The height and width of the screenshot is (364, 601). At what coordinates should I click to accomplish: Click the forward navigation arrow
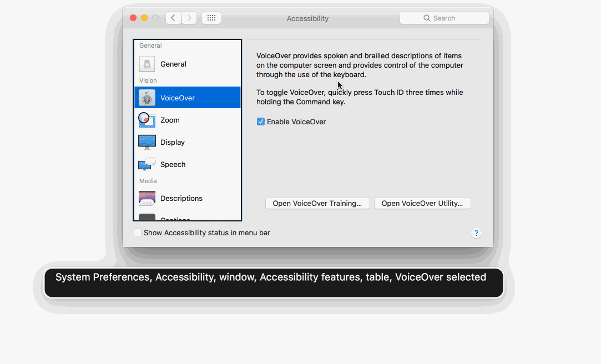click(189, 17)
